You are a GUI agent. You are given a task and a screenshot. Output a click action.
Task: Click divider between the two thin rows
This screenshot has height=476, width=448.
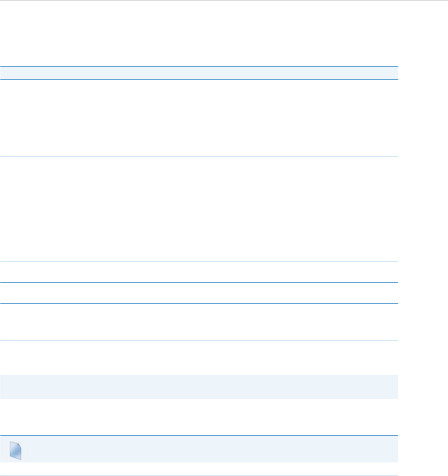pos(199,283)
